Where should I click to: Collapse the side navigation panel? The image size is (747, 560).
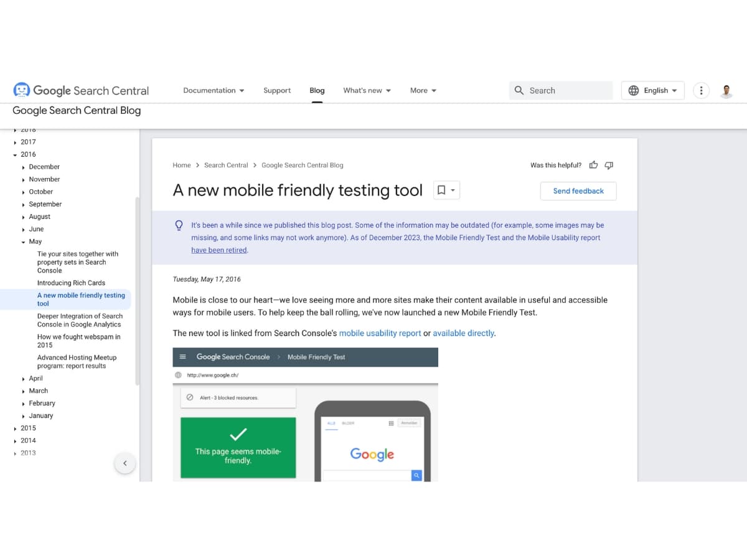(x=125, y=463)
